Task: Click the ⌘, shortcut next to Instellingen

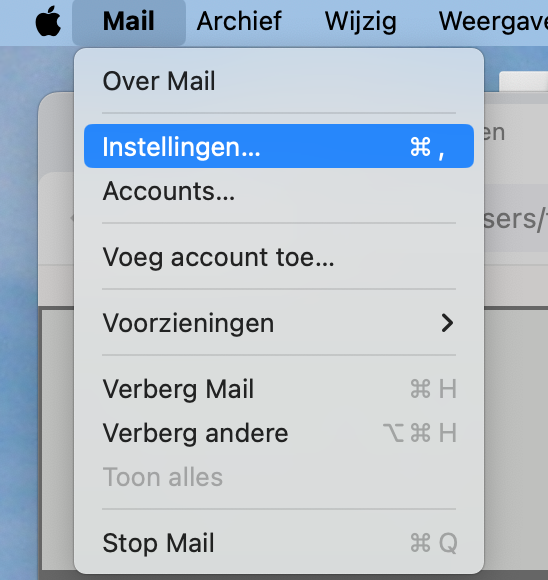Action: pos(427,147)
